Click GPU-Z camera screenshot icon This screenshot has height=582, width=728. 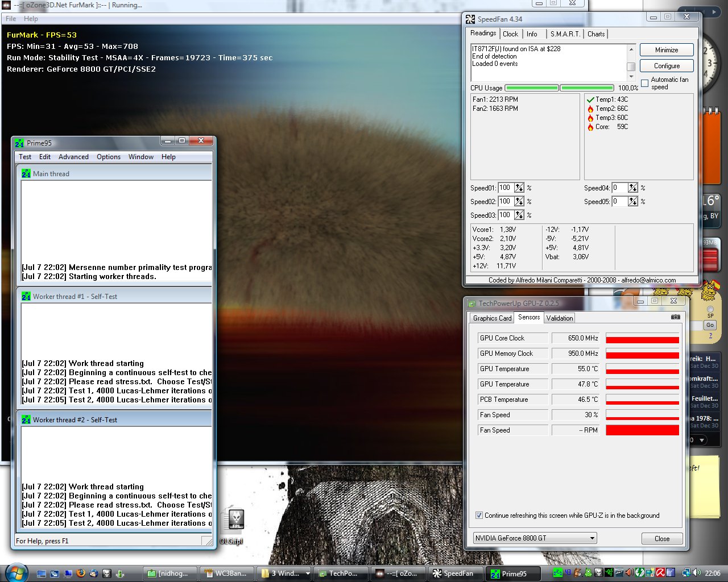coord(675,317)
